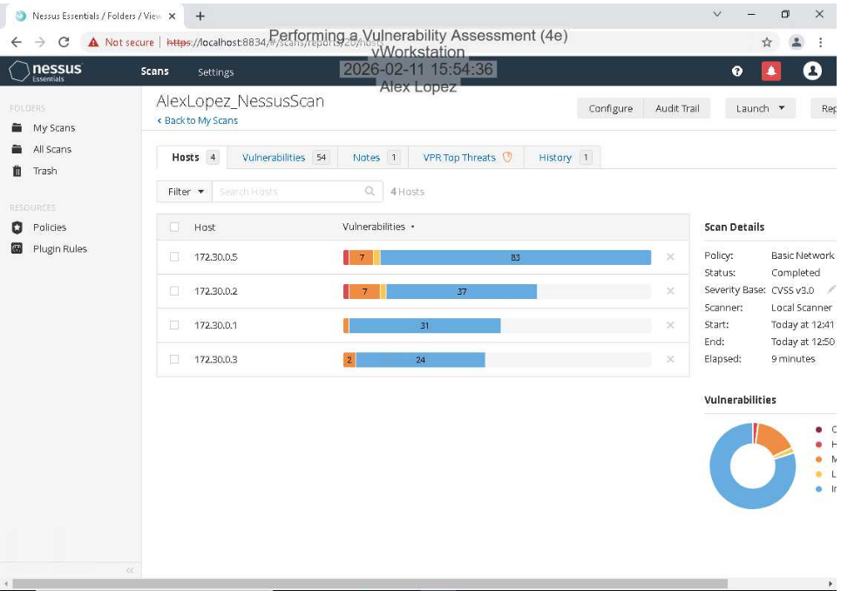
Task: Open the Launch dropdown menu
Action: tap(759, 108)
